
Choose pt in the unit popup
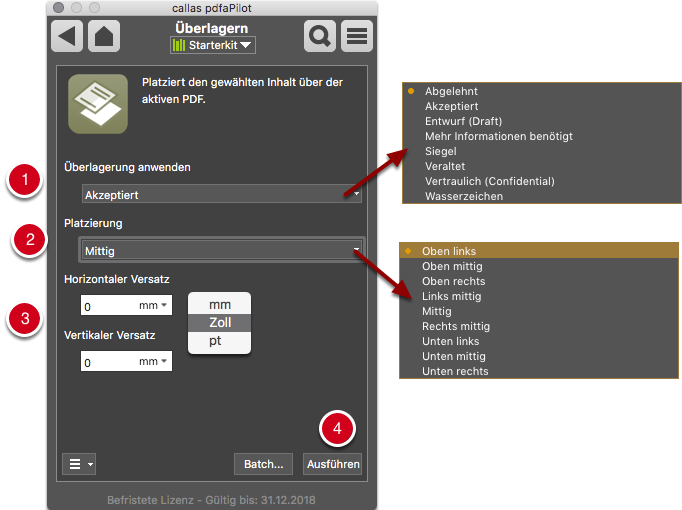point(220,340)
